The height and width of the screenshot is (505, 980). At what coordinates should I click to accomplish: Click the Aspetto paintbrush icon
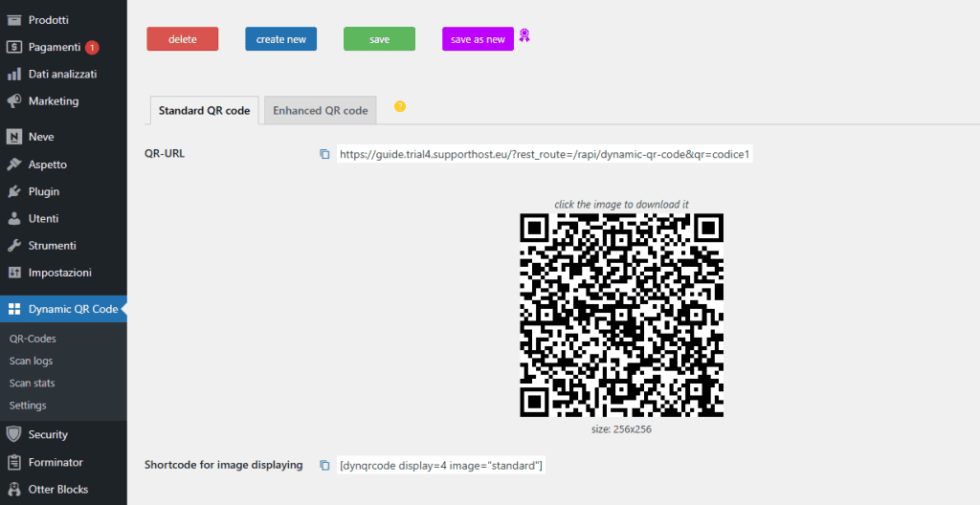13,165
